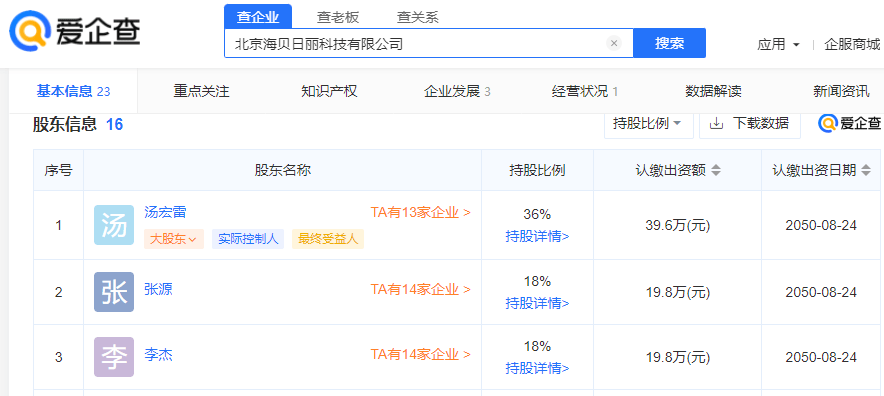Open the 基本信息 tab
The image size is (884, 396).
[x=73, y=91]
